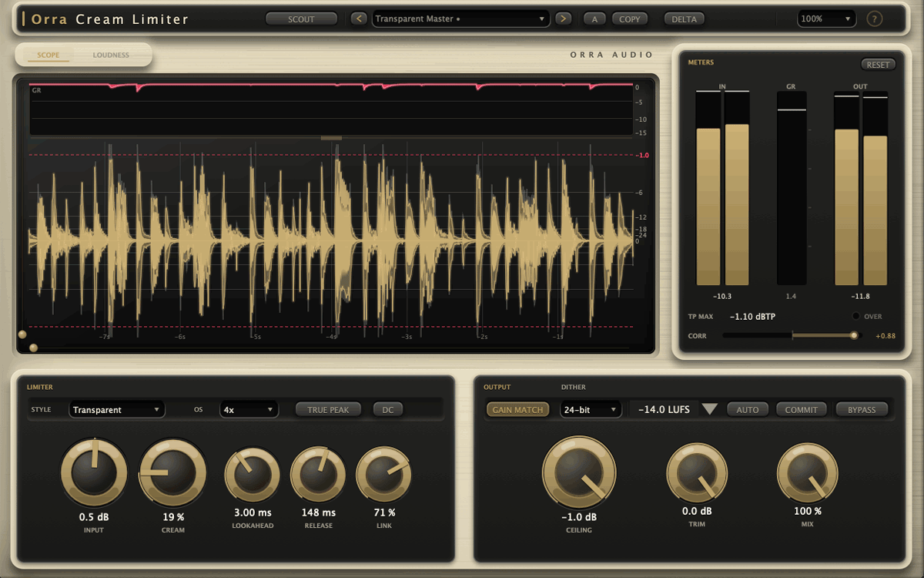
Task: Enable DELTA listening mode
Action: 685,19
